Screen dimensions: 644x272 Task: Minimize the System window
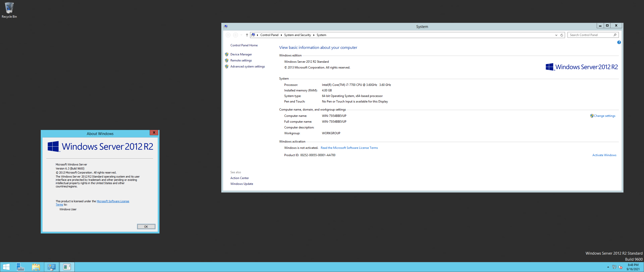point(600,25)
